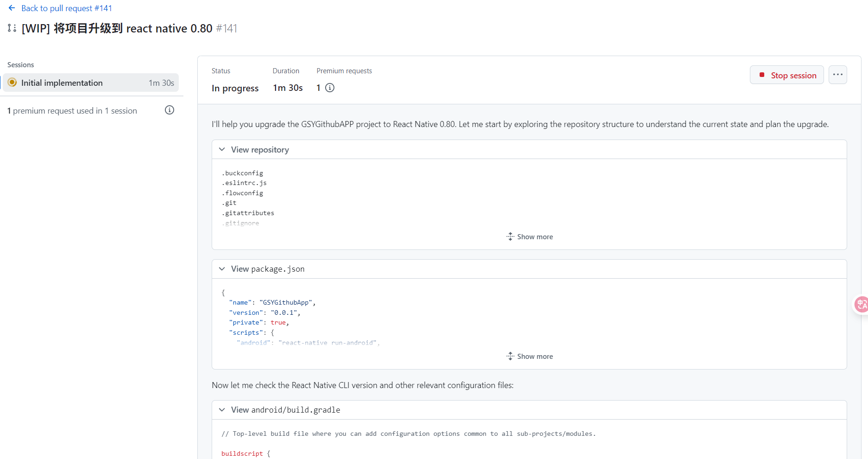The width and height of the screenshot is (868, 459).
Task: Click the View repository heading text
Action: point(260,150)
